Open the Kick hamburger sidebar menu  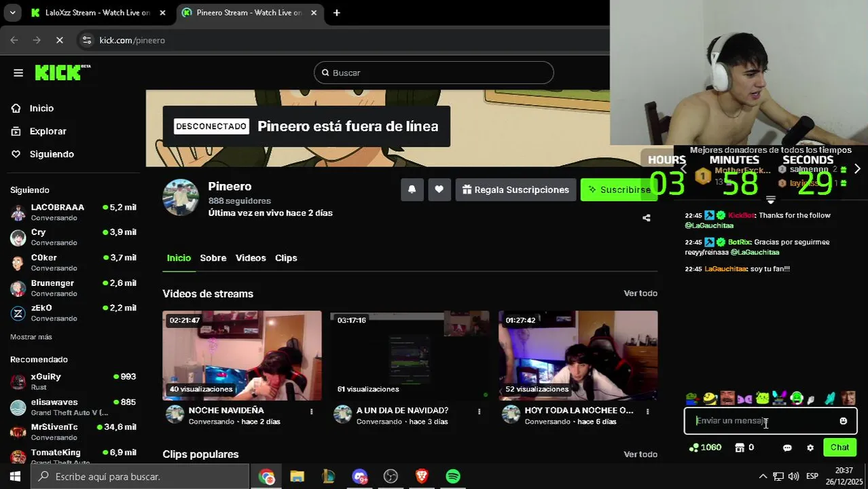point(18,73)
